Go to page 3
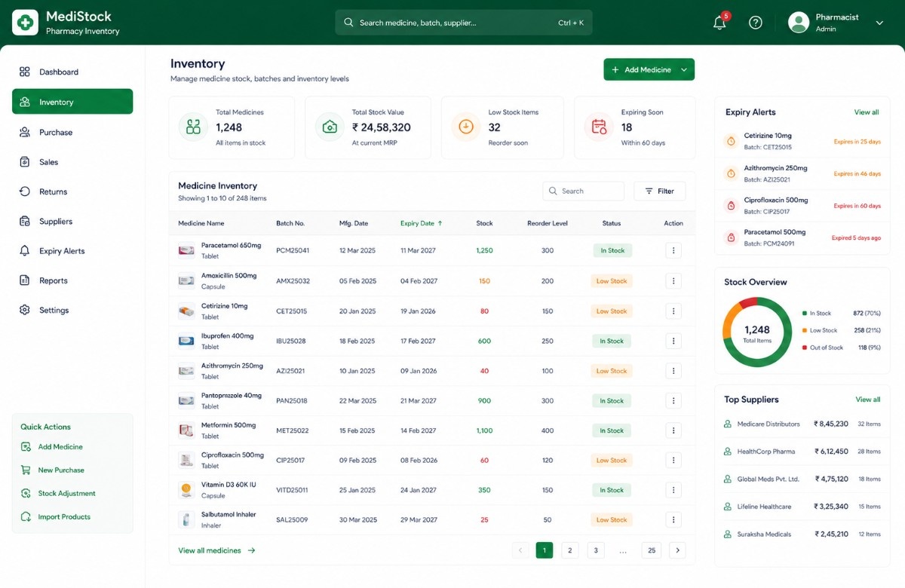905x588 pixels. [596, 550]
